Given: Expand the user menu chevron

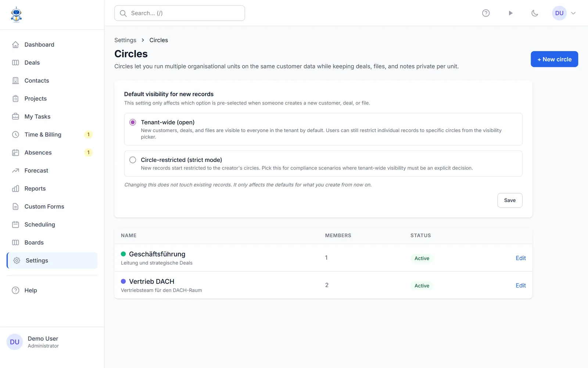Looking at the screenshot, I should 573,13.
